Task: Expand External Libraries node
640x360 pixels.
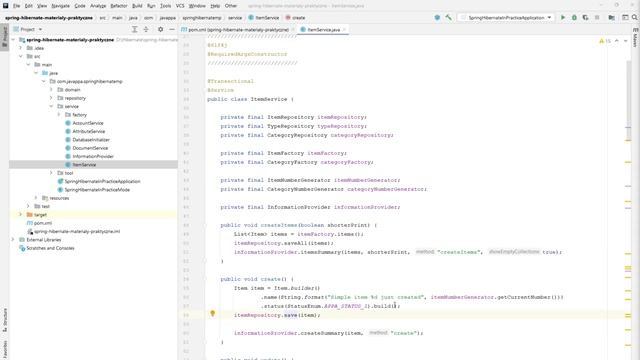Action: coord(13,240)
